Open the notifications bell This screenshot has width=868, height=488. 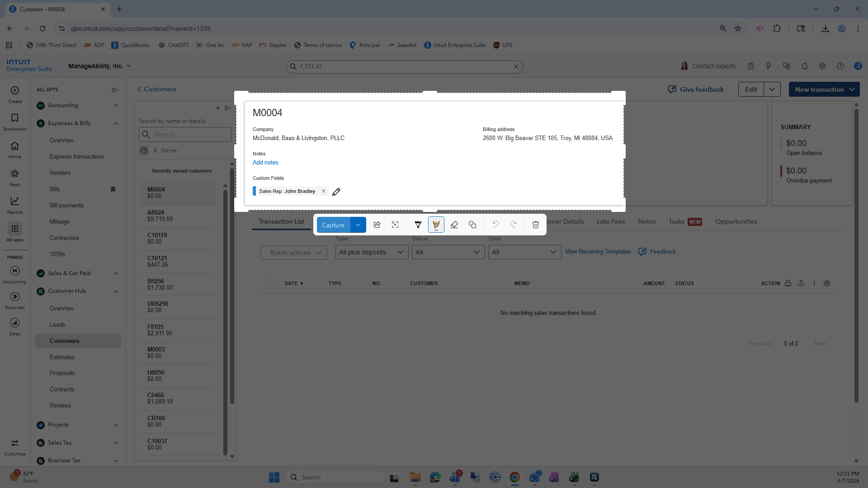805,66
